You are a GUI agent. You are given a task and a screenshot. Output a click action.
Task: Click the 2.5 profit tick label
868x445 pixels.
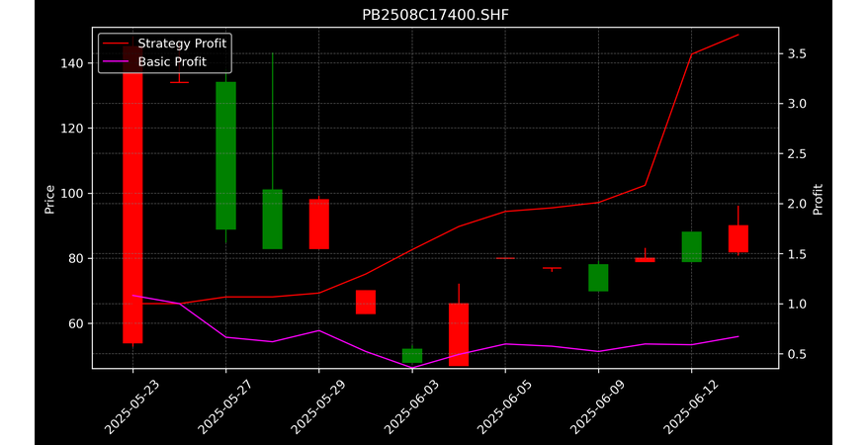pyautogui.click(x=795, y=154)
